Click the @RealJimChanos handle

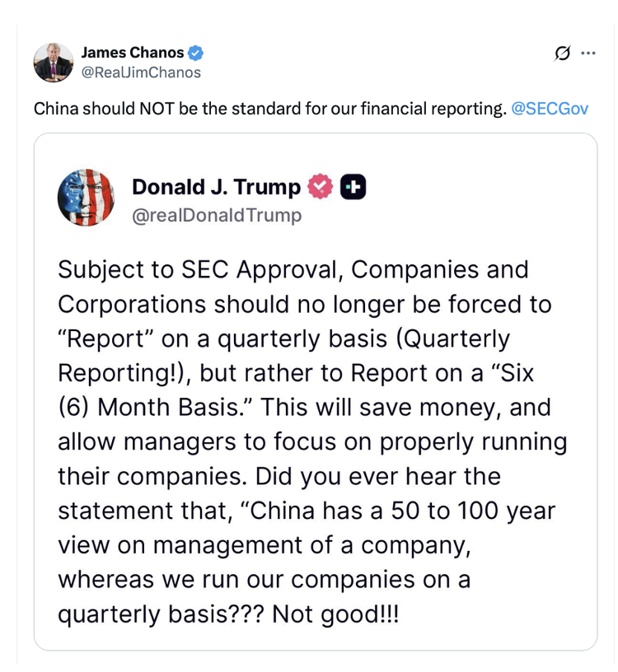coord(140,72)
